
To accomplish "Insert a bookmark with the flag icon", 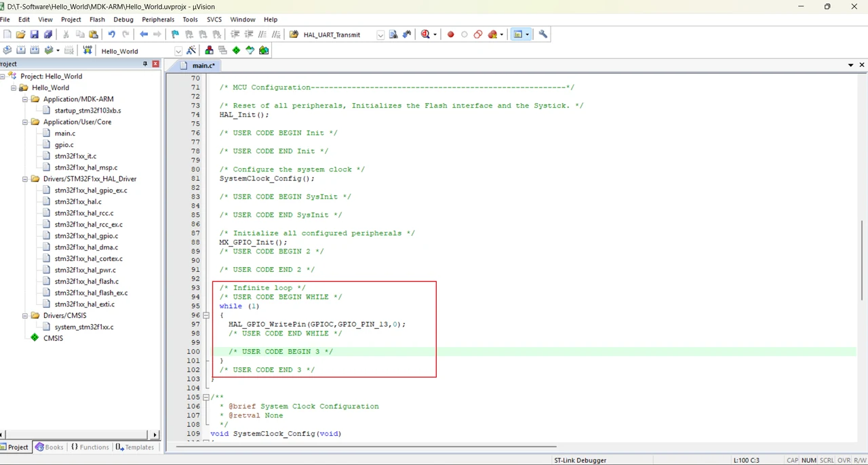I will 175,35.
